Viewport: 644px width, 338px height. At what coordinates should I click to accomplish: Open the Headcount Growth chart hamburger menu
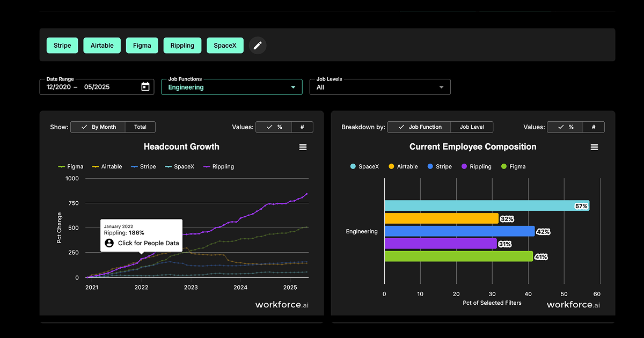[303, 146]
